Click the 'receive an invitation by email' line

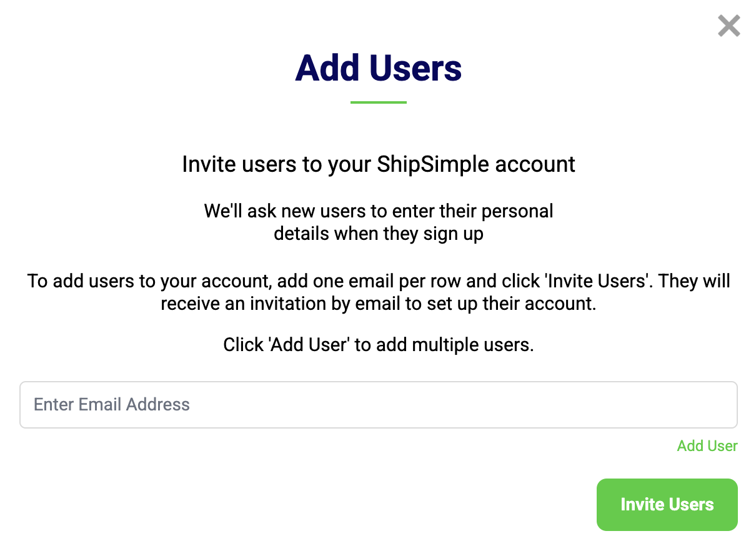click(378, 304)
